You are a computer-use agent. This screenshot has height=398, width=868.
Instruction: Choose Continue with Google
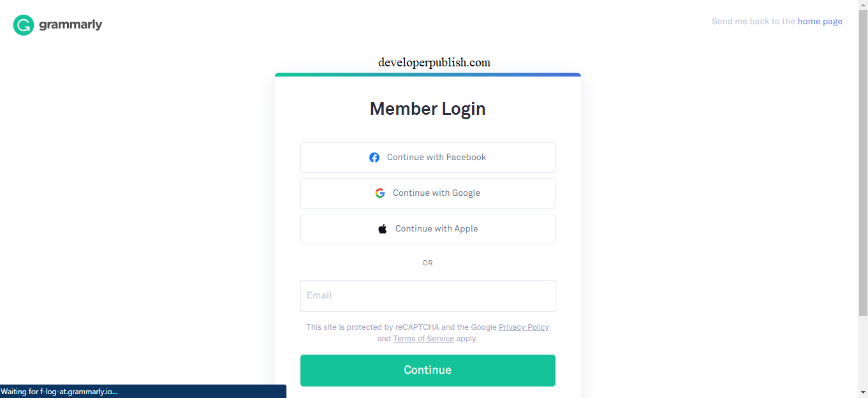(x=427, y=193)
